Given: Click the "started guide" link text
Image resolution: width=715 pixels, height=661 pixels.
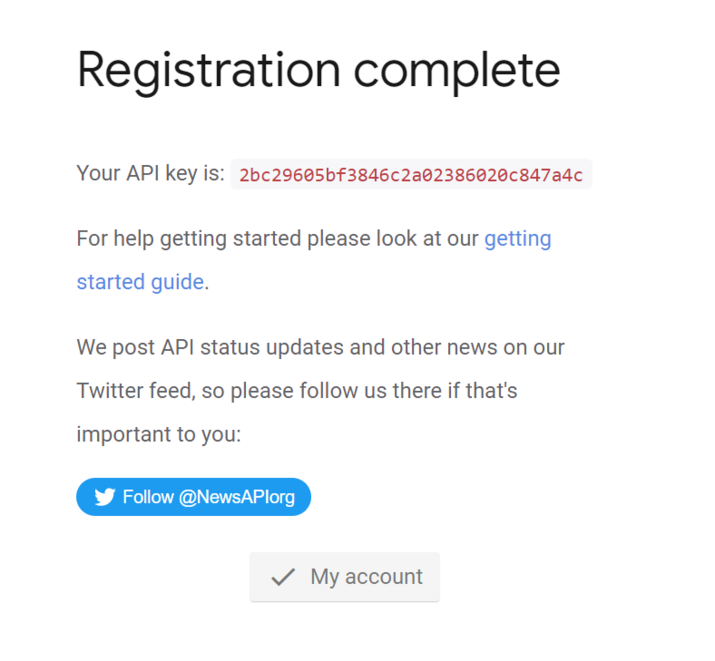Looking at the screenshot, I should (x=140, y=282).
